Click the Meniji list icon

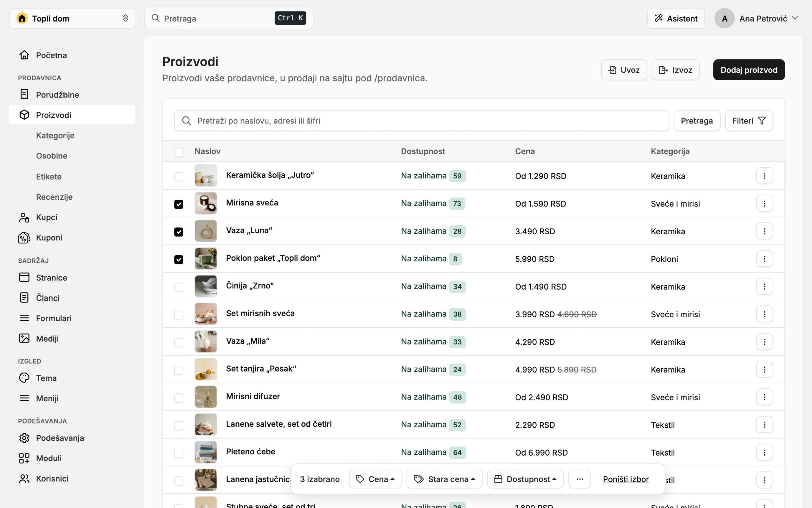point(24,398)
